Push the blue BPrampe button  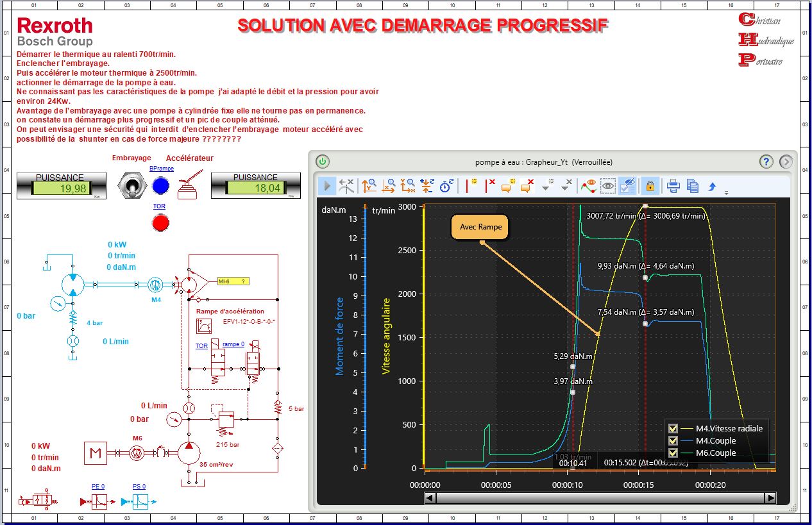160,186
